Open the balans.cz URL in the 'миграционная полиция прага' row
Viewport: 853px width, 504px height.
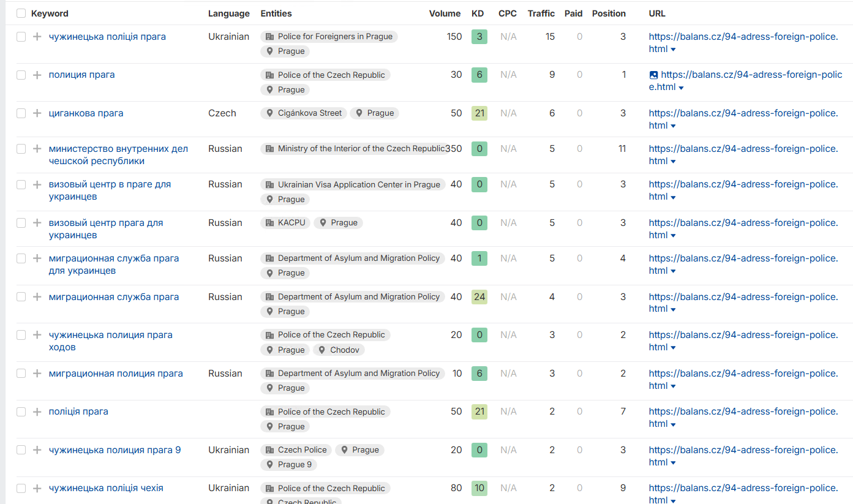[743, 380]
